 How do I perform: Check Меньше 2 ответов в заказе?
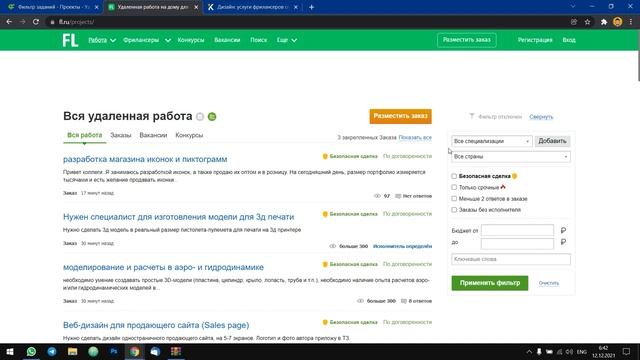(454, 198)
